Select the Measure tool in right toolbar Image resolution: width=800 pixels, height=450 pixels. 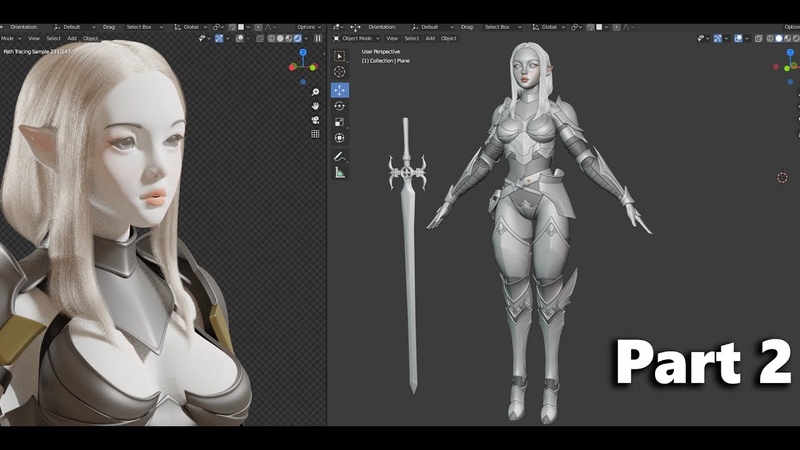339,173
